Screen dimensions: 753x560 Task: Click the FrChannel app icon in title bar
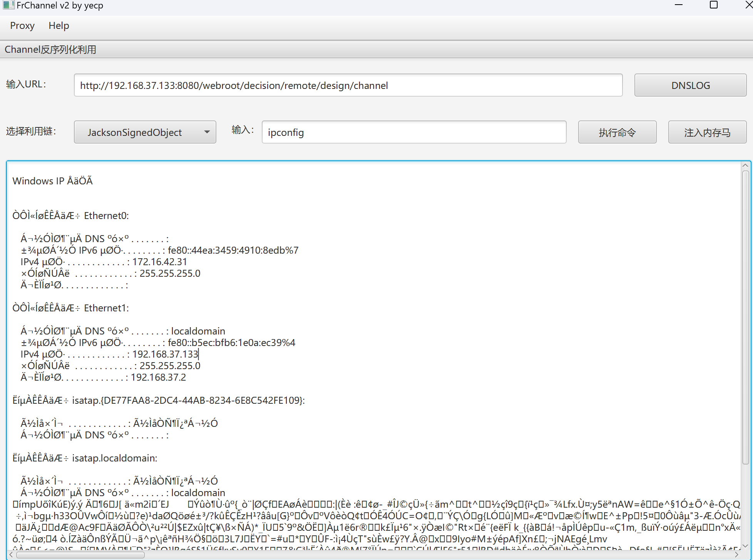[x=8, y=5]
